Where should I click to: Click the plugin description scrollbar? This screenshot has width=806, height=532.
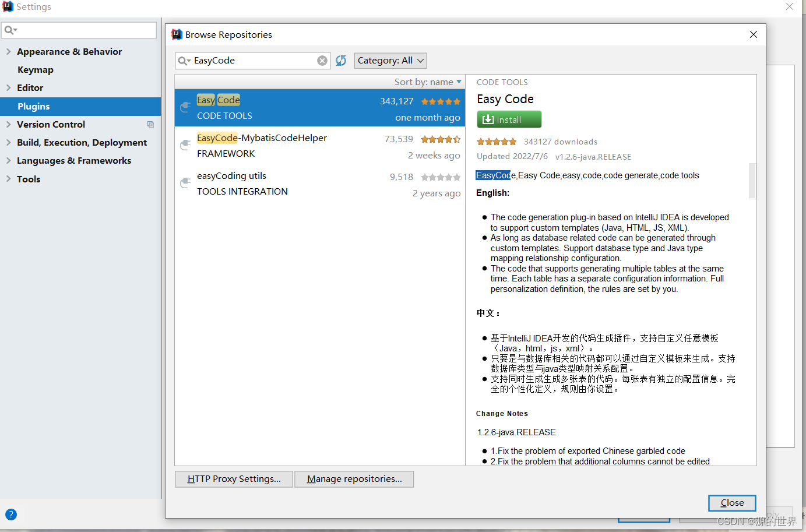[752, 181]
